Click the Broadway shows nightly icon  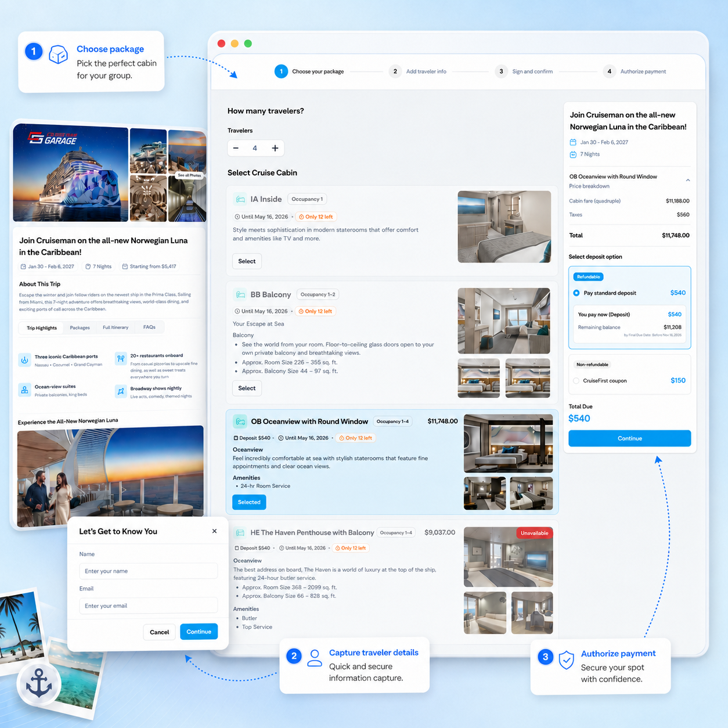click(x=121, y=391)
